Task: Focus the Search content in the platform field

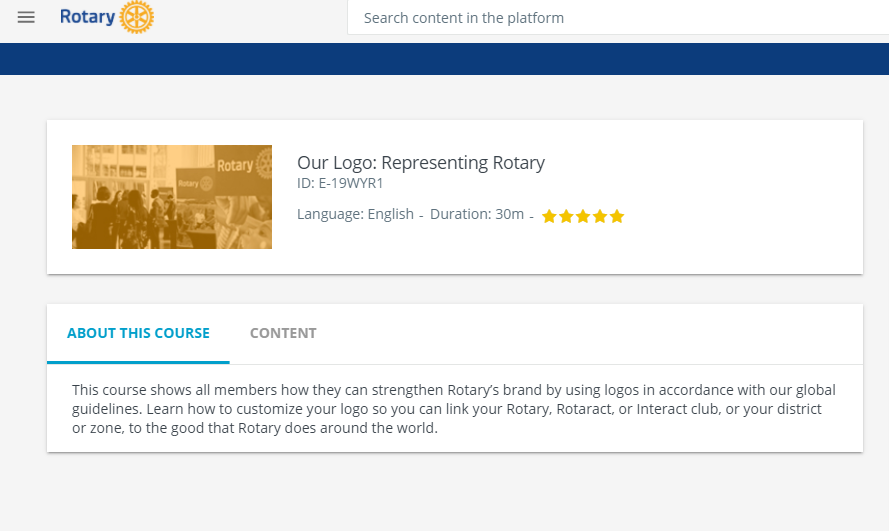Action: click(x=618, y=18)
